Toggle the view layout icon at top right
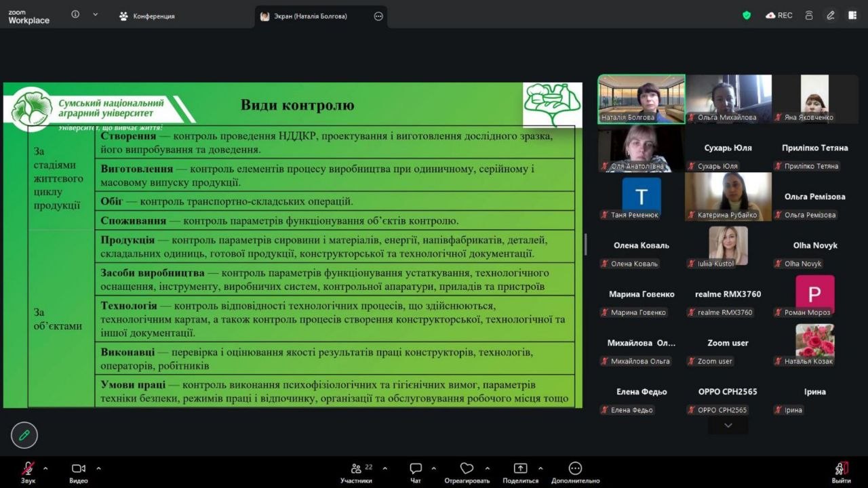 coord(852,16)
